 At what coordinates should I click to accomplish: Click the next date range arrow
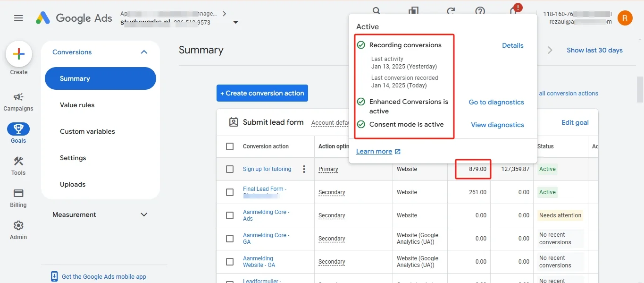coord(550,50)
